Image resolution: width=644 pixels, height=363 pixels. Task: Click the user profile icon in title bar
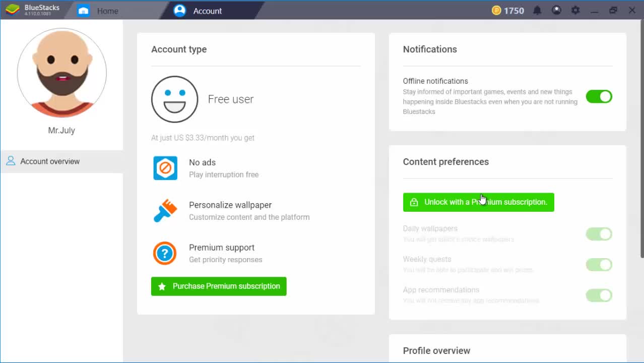[x=556, y=11]
